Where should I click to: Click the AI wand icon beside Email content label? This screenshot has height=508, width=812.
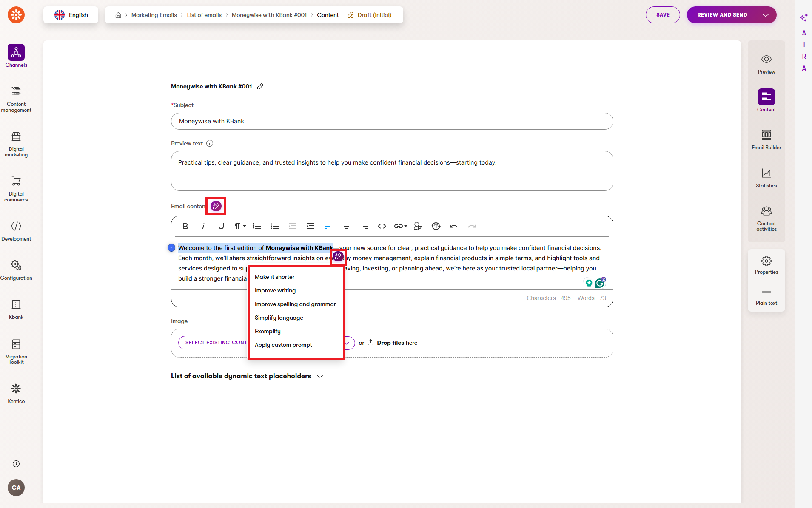tap(216, 206)
